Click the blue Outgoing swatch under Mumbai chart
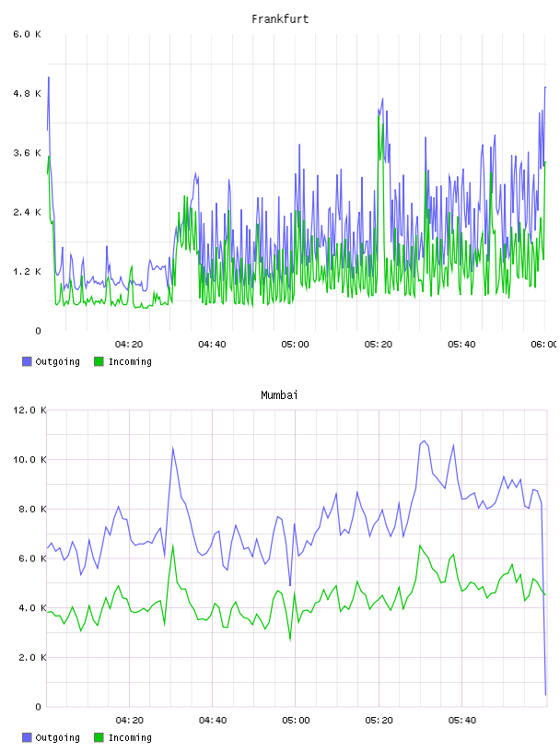The image size is (560, 752). point(27,737)
